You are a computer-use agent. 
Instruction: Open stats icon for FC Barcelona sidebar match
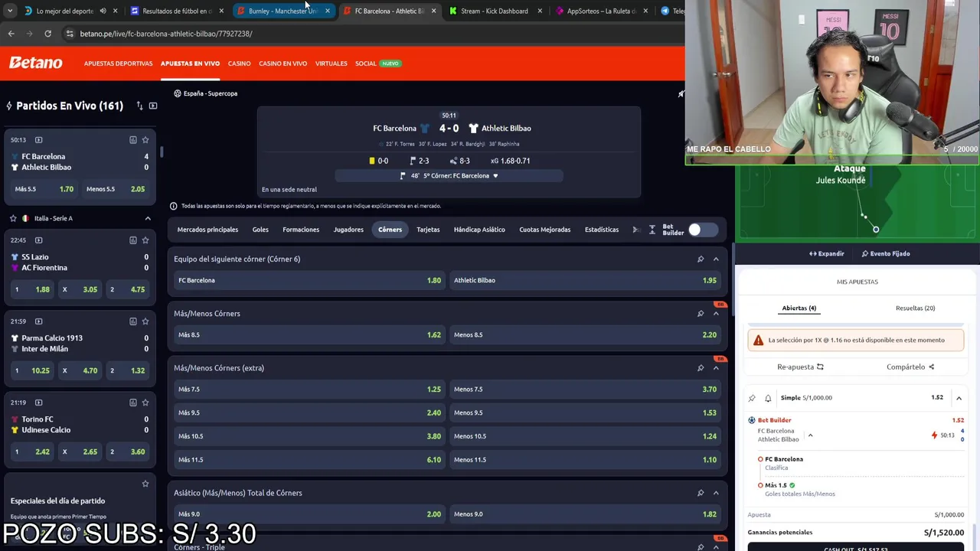tap(132, 140)
